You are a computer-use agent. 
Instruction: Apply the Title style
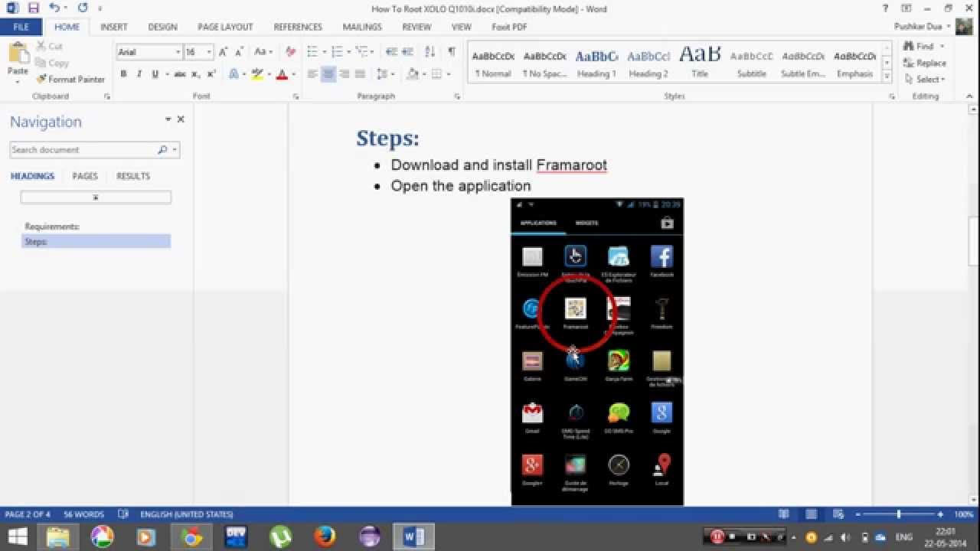(x=700, y=63)
